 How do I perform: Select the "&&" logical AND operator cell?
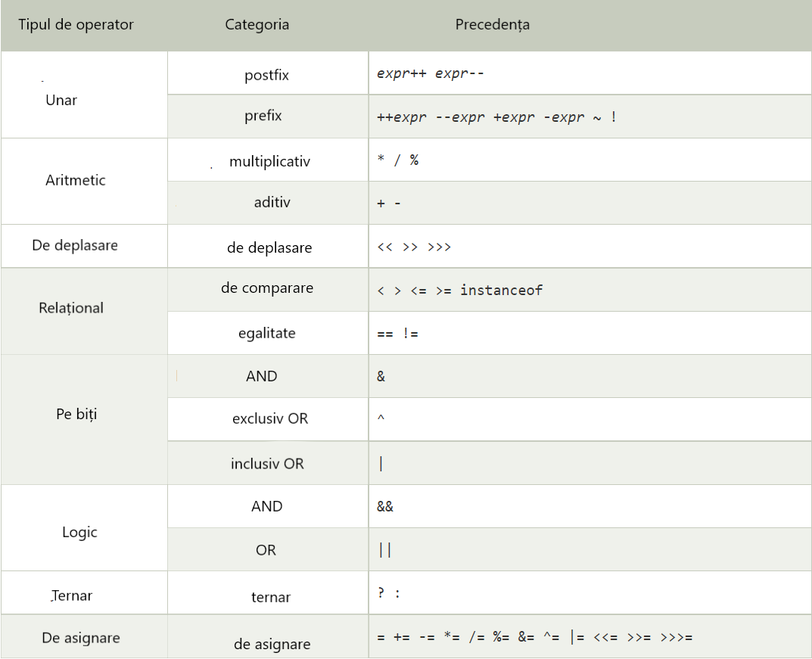(x=385, y=507)
